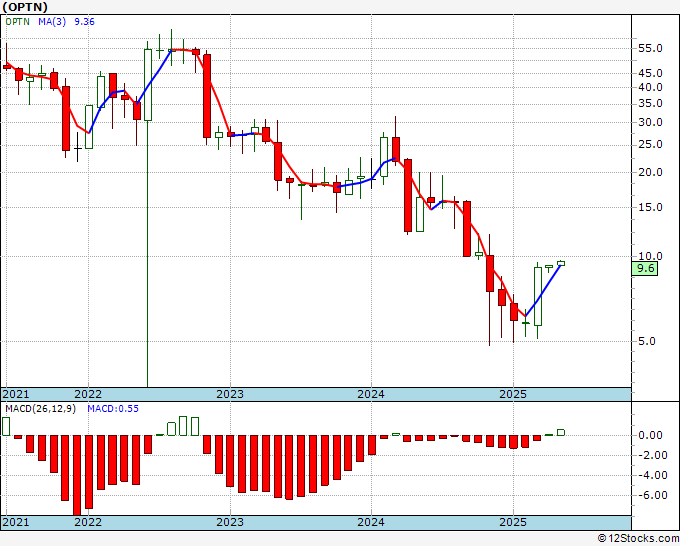The width and height of the screenshot is (680, 546).
Task: Click the 5.0 price axis label
Action: pyautogui.click(x=647, y=341)
